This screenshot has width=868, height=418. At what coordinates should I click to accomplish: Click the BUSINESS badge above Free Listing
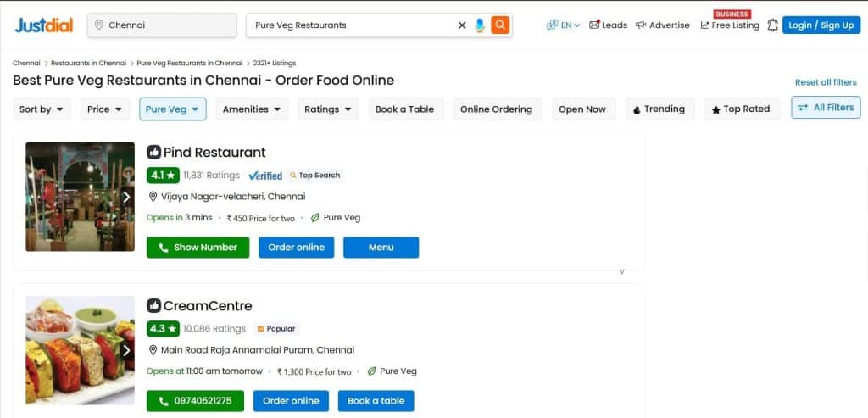pos(732,14)
